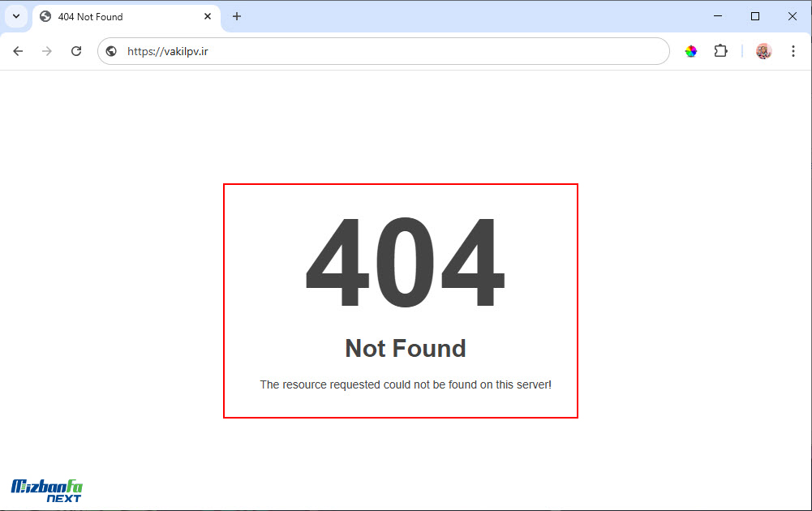Open the Extensions puzzle-piece menu
Image resolution: width=812 pixels, height=511 pixels.
point(720,51)
